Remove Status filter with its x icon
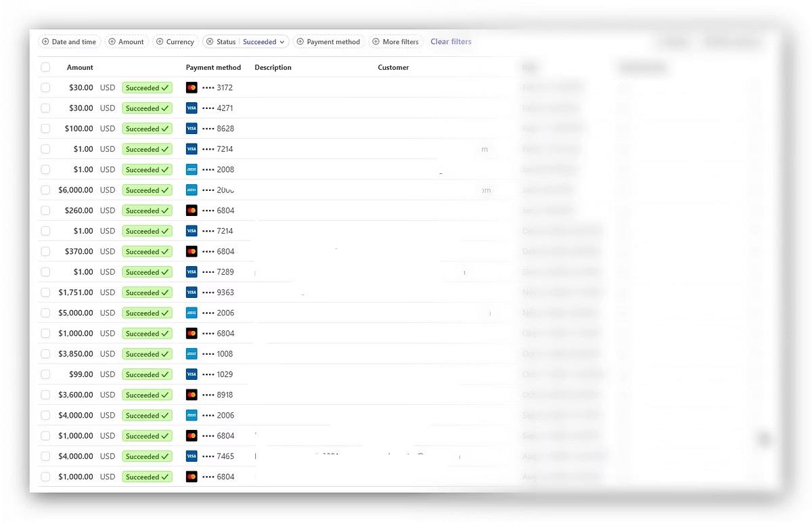Viewport: 812px width, 522px height. pos(210,42)
